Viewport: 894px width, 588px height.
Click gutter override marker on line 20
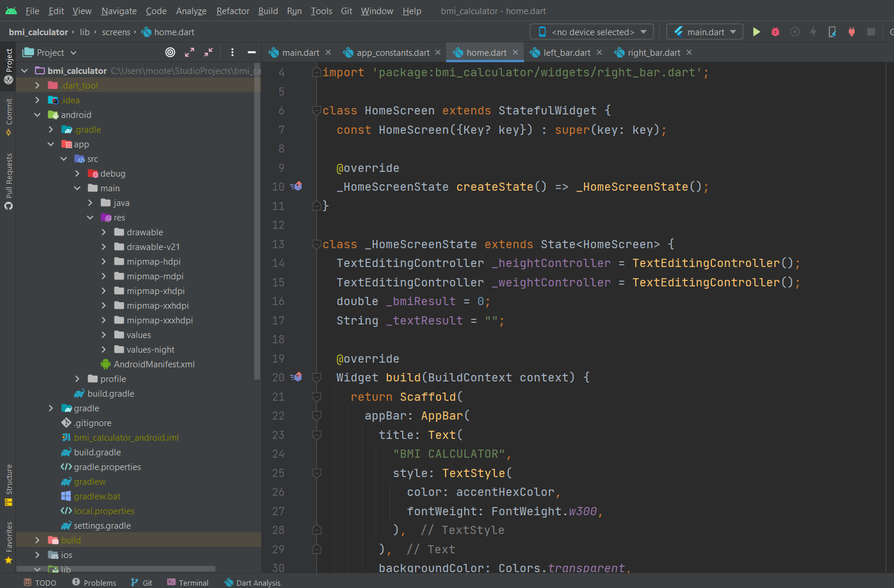pos(296,377)
